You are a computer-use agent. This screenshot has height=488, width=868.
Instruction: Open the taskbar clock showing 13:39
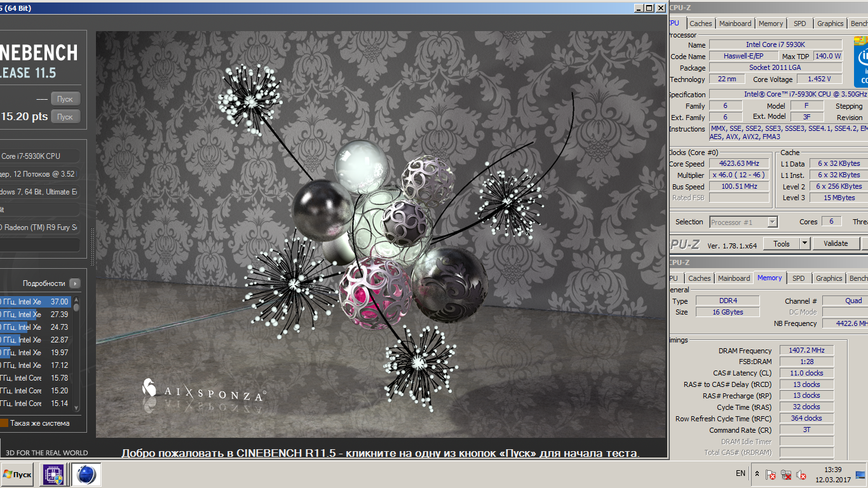(832, 475)
